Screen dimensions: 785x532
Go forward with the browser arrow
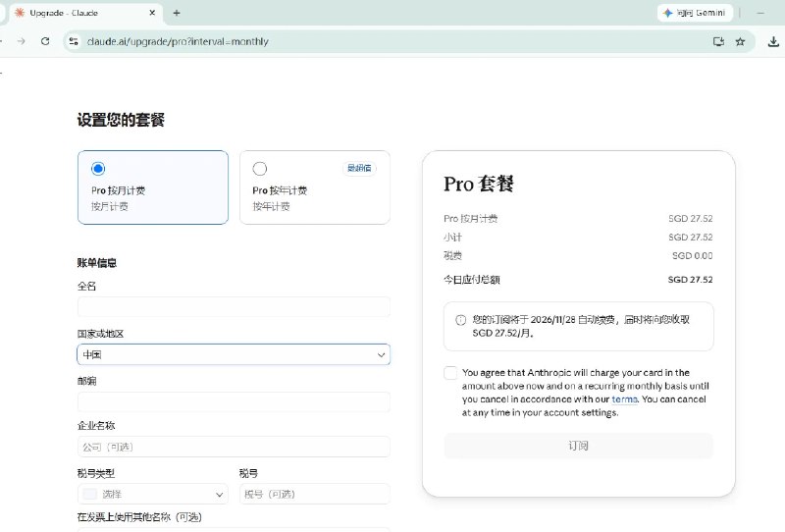(21, 41)
